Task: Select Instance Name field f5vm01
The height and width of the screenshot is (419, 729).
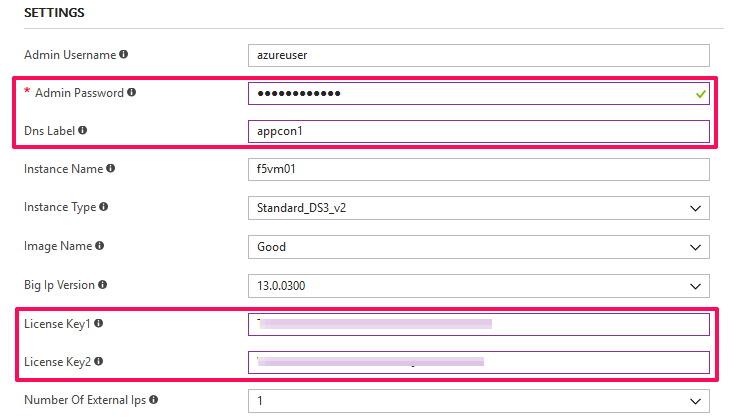Action: tap(479, 169)
